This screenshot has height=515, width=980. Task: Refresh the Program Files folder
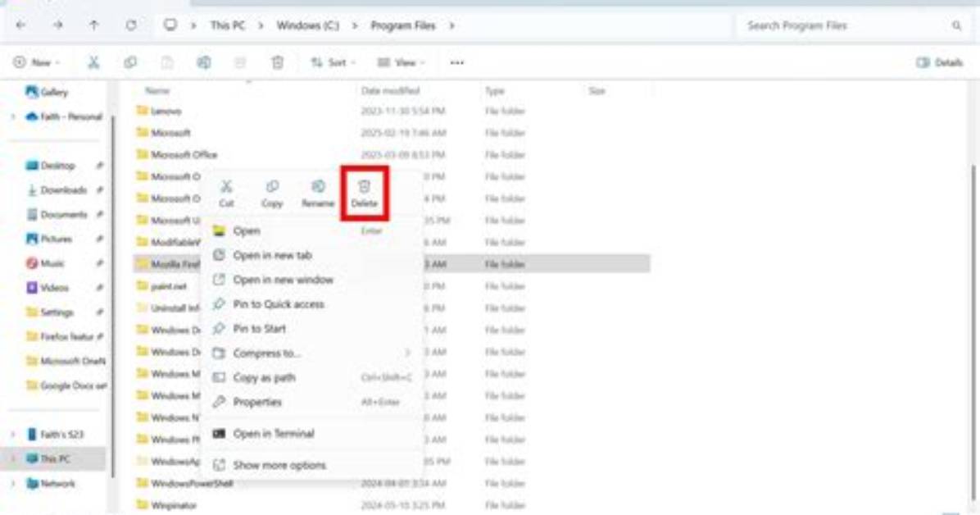[x=130, y=25]
